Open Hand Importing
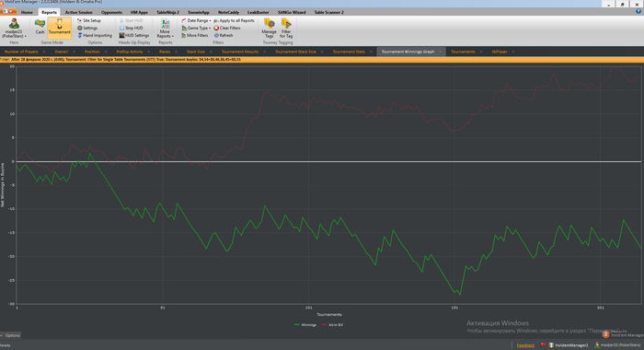644x350 pixels. (95, 35)
